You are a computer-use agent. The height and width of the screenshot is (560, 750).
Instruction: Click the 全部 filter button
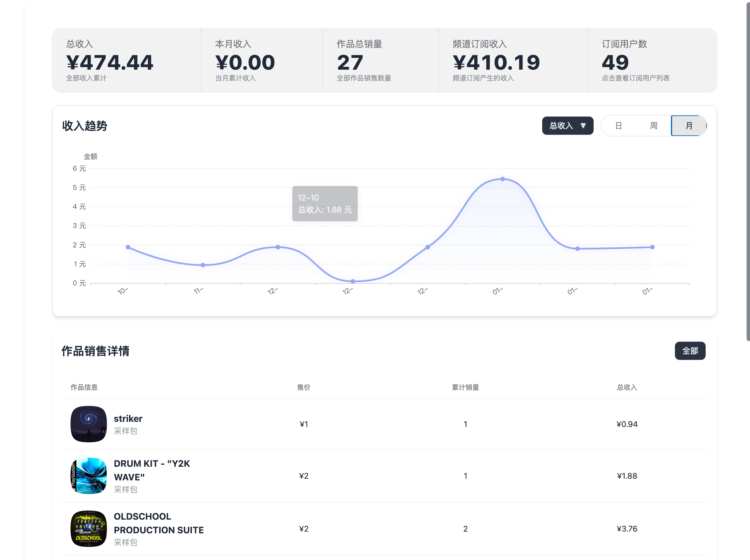[690, 351]
